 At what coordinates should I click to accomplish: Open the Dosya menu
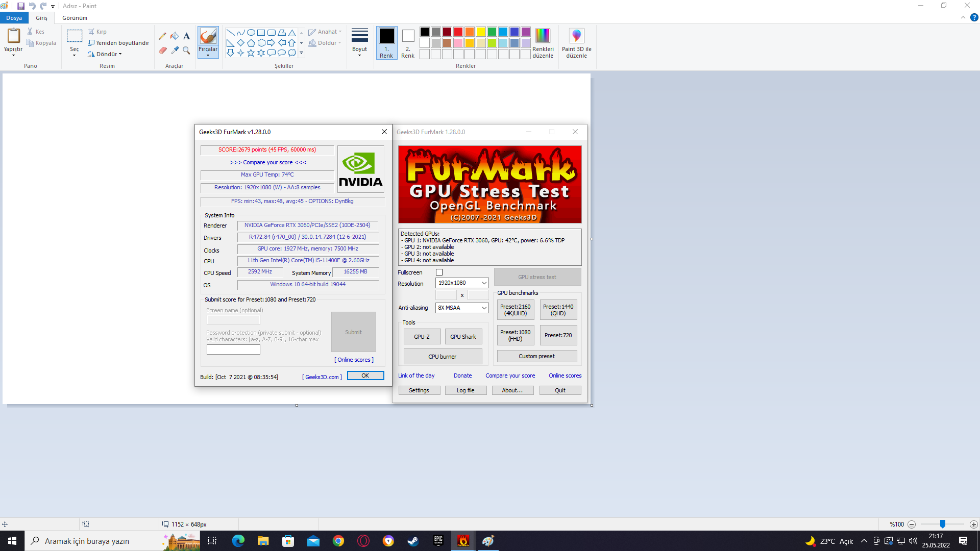click(14, 18)
